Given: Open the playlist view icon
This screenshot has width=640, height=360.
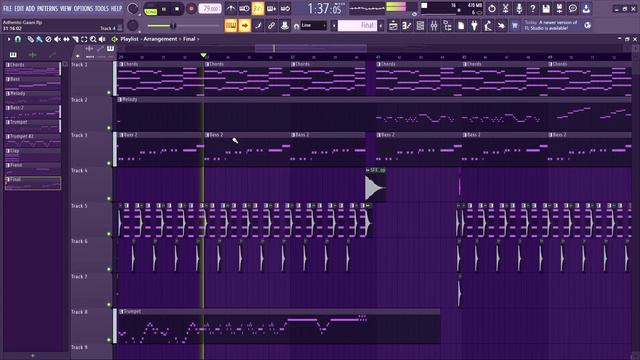Looking at the screenshot, I should pos(393,26).
